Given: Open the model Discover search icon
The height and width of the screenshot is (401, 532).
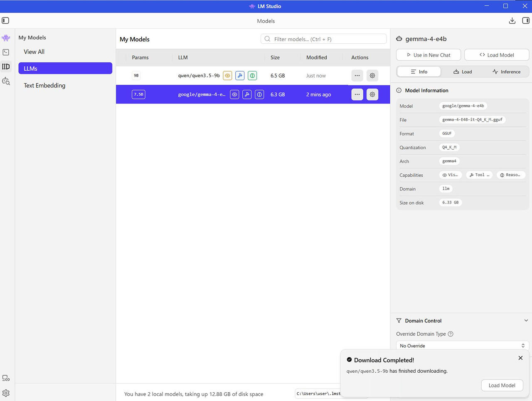Looking at the screenshot, I should pyautogui.click(x=6, y=81).
